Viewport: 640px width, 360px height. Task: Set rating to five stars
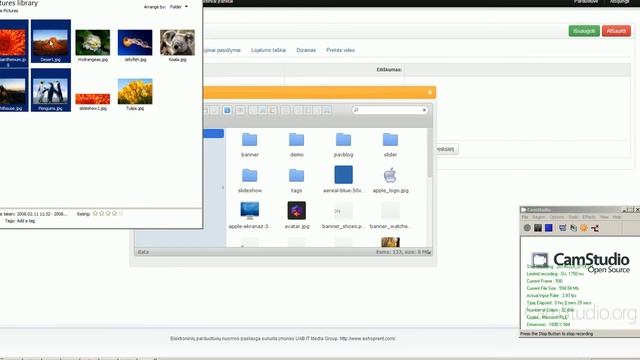(121, 213)
